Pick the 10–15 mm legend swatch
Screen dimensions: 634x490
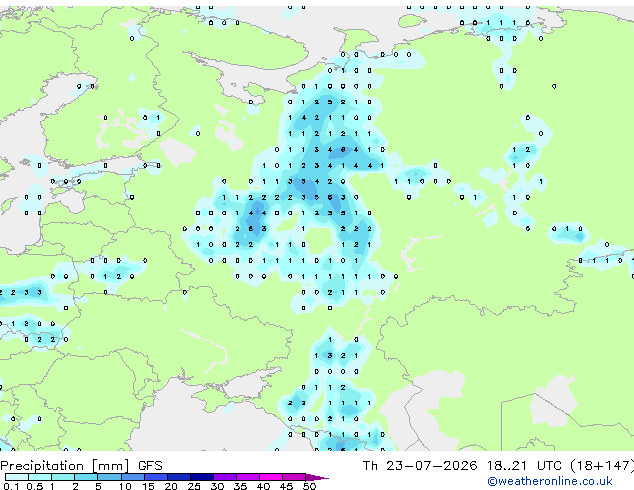coord(133,477)
